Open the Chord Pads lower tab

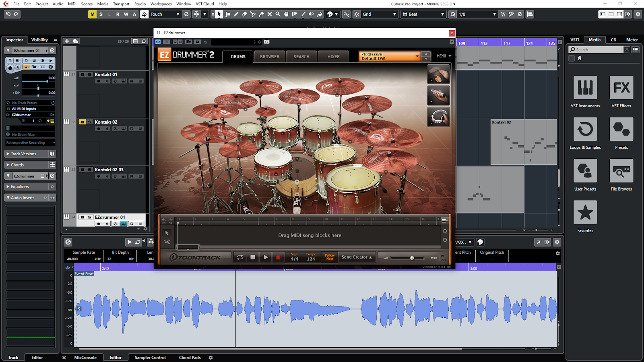click(190, 358)
